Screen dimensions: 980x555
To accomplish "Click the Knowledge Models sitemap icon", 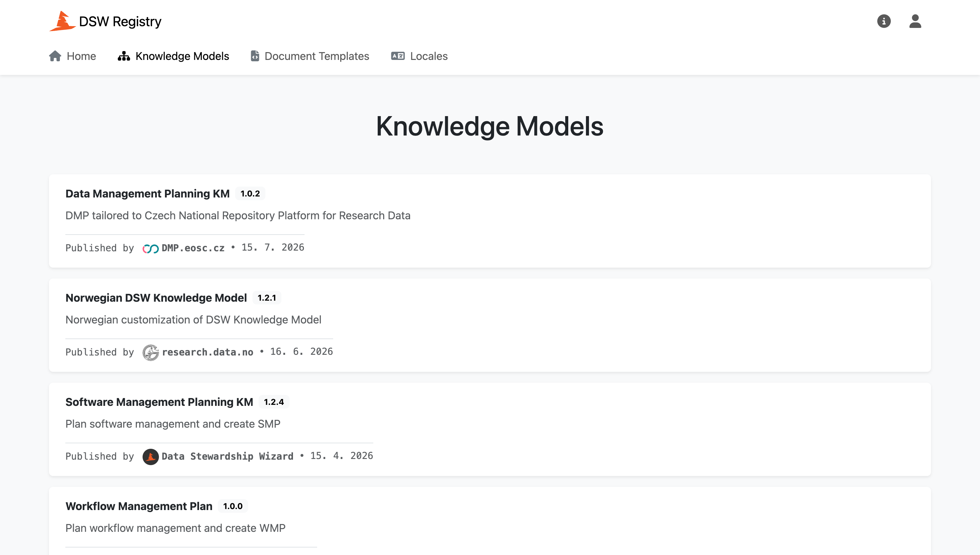I will click(124, 56).
